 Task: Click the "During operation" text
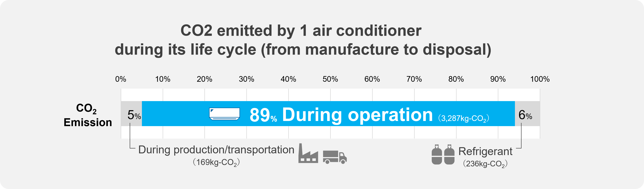click(x=357, y=115)
